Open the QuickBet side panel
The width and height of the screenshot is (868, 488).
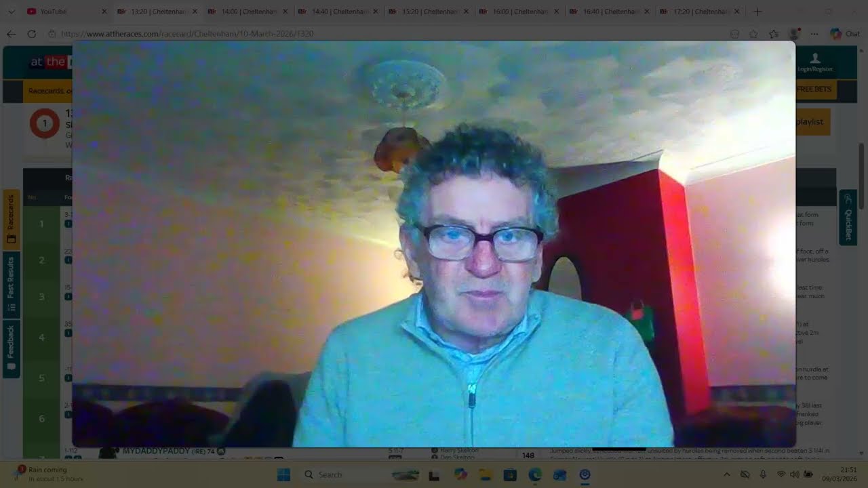tap(848, 217)
